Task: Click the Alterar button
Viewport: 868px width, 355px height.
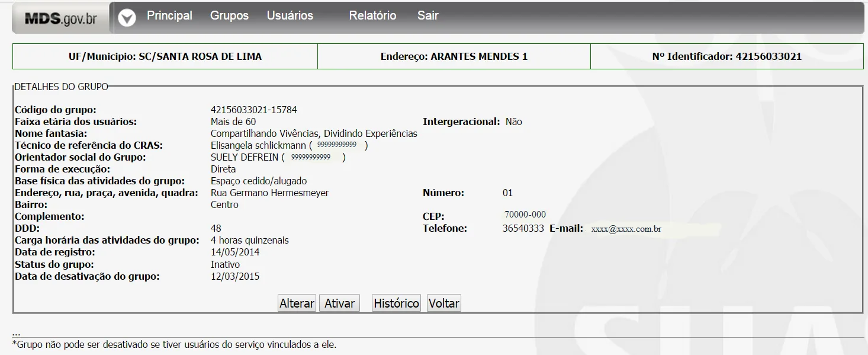Action: [297, 303]
